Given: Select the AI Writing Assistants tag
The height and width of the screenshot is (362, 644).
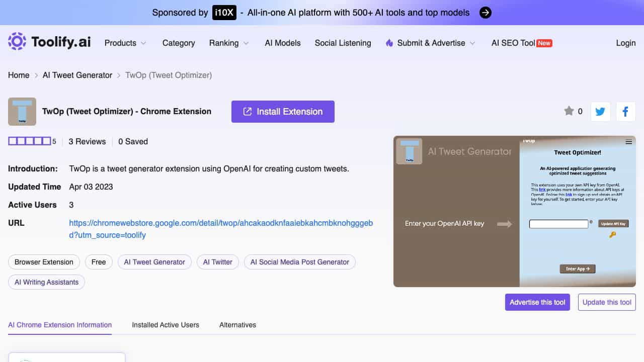Looking at the screenshot, I should coord(47,282).
